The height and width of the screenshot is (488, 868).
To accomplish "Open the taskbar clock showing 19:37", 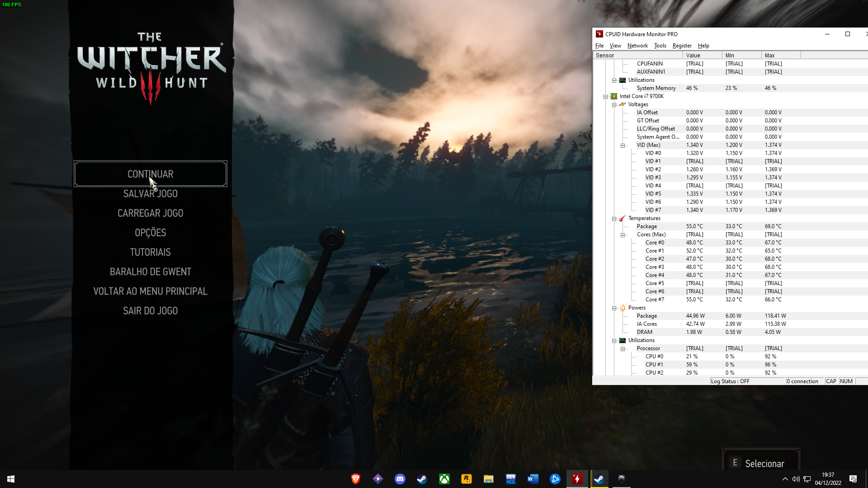I will (828, 479).
